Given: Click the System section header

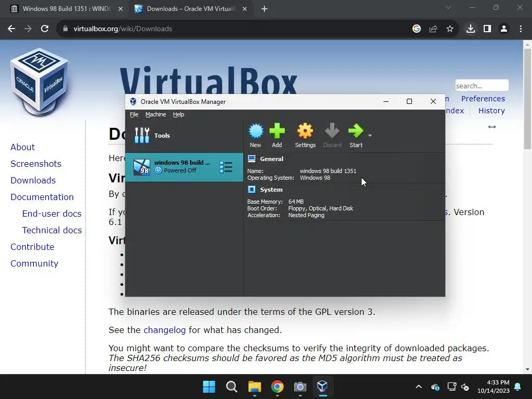Looking at the screenshot, I should click(x=271, y=190).
